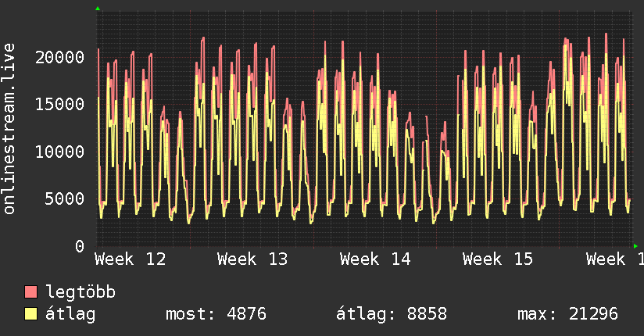Screen dimensions: 644x336
Task: Click the 20000 y-axis value
Action: pyautogui.click(x=59, y=57)
